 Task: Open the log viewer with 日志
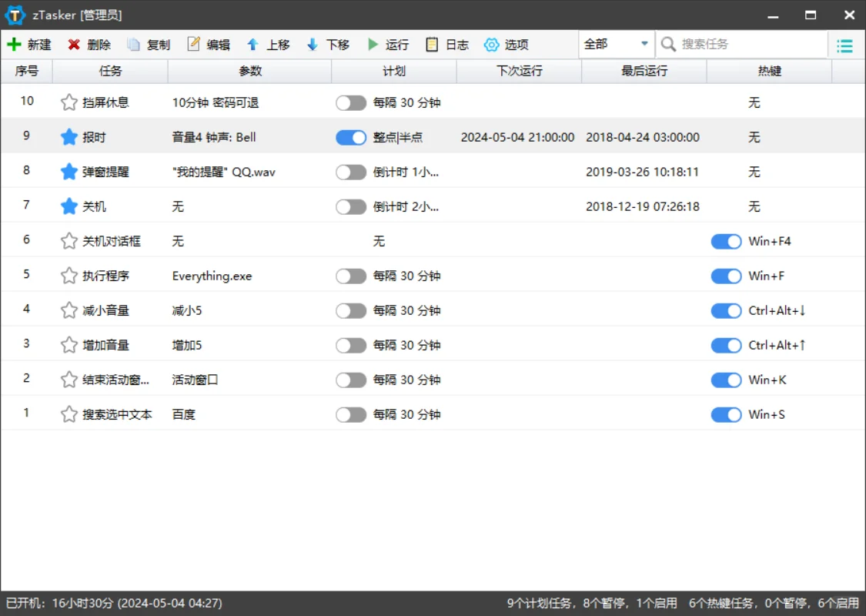pyautogui.click(x=447, y=44)
